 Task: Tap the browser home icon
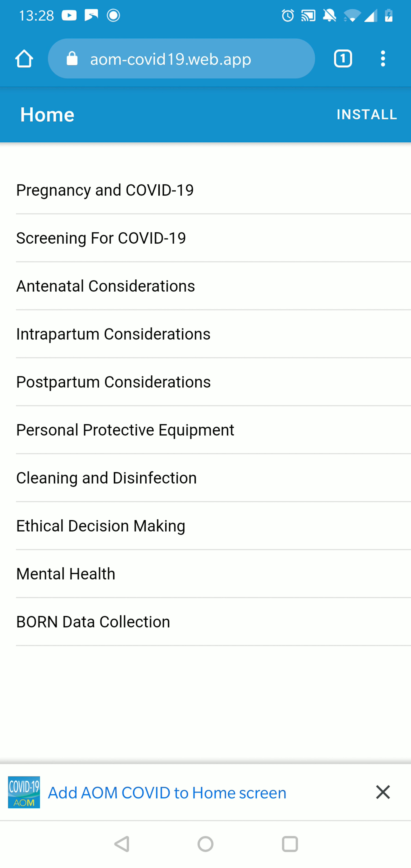click(x=24, y=59)
